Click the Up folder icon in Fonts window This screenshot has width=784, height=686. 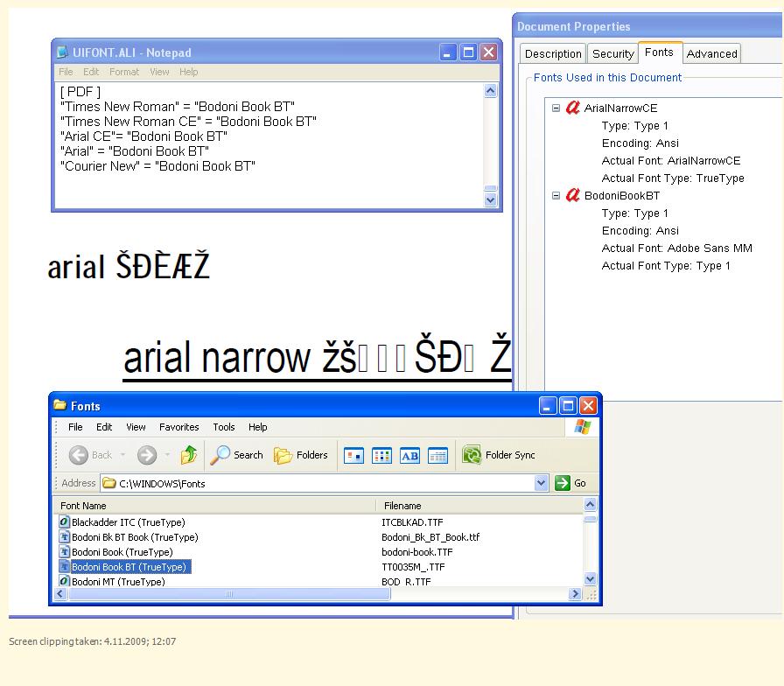[x=188, y=455]
